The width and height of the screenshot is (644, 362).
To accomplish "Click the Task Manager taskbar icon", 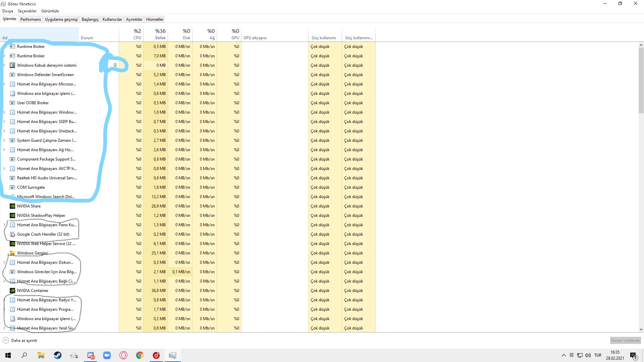I will pos(173,355).
